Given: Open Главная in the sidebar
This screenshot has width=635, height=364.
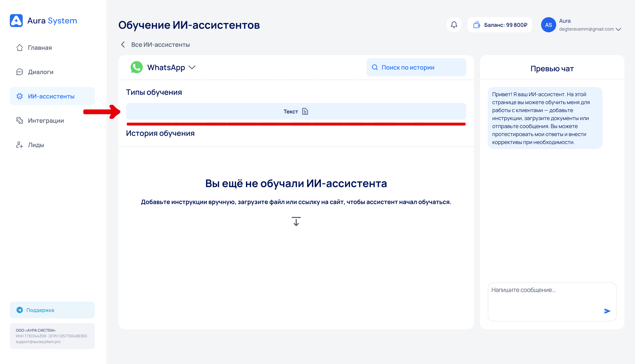Looking at the screenshot, I should pyautogui.click(x=39, y=47).
